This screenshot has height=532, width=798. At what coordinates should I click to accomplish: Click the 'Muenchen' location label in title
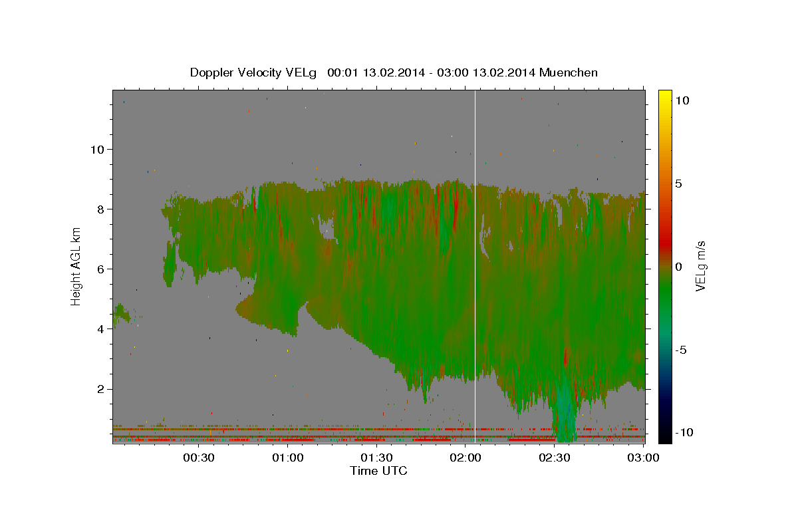569,72
